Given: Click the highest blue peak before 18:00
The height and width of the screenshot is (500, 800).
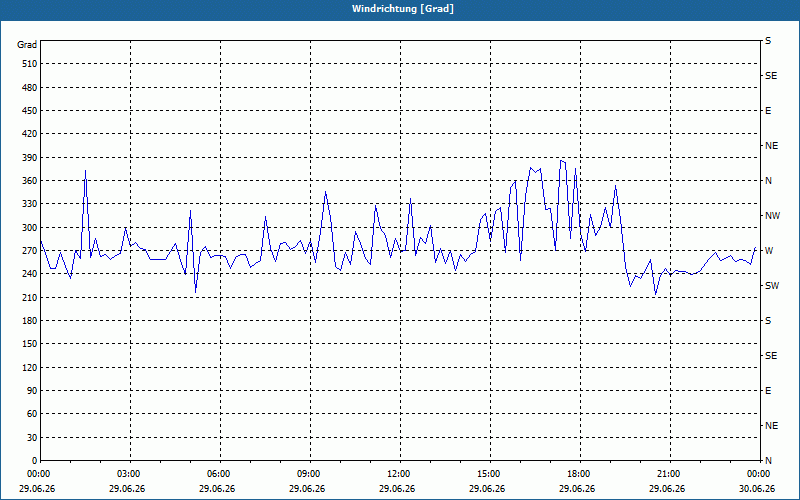Looking at the screenshot, I should pyautogui.click(x=561, y=161).
